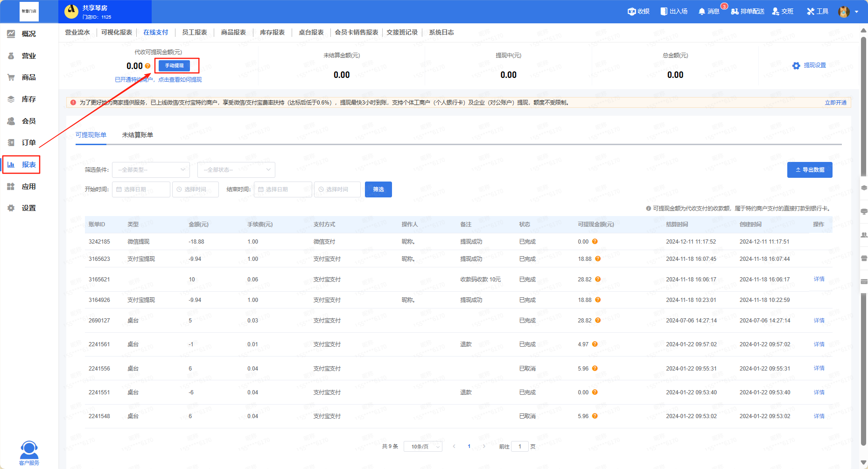Open the 工具 tools menu
The image size is (868, 469).
pyautogui.click(x=818, y=11)
